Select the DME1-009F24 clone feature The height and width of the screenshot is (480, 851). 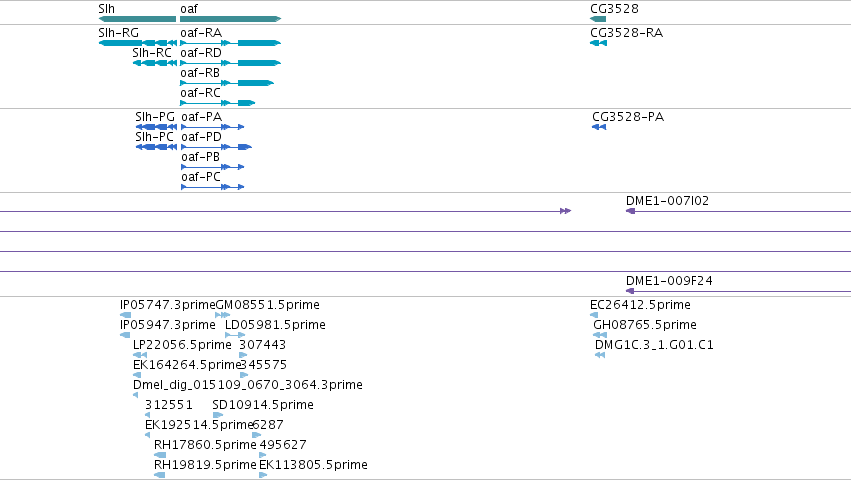pyautogui.click(x=738, y=292)
